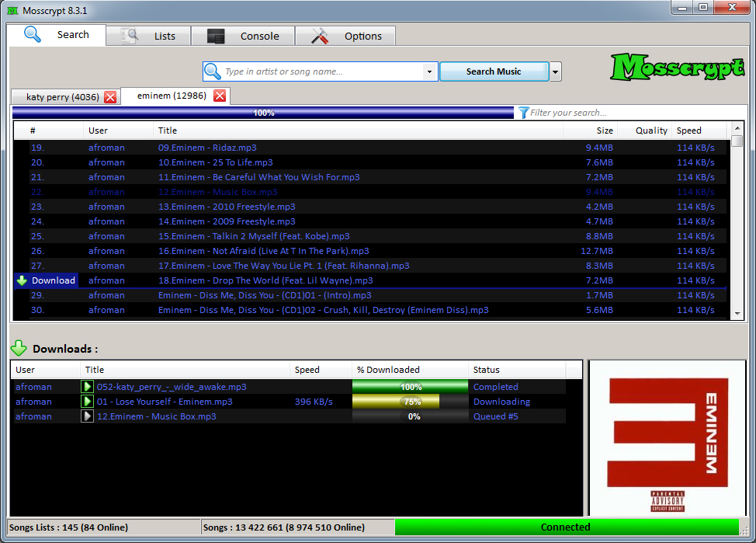Viewport: 756px width, 543px height.
Task: Click the Downloading status cell
Action: point(501,402)
